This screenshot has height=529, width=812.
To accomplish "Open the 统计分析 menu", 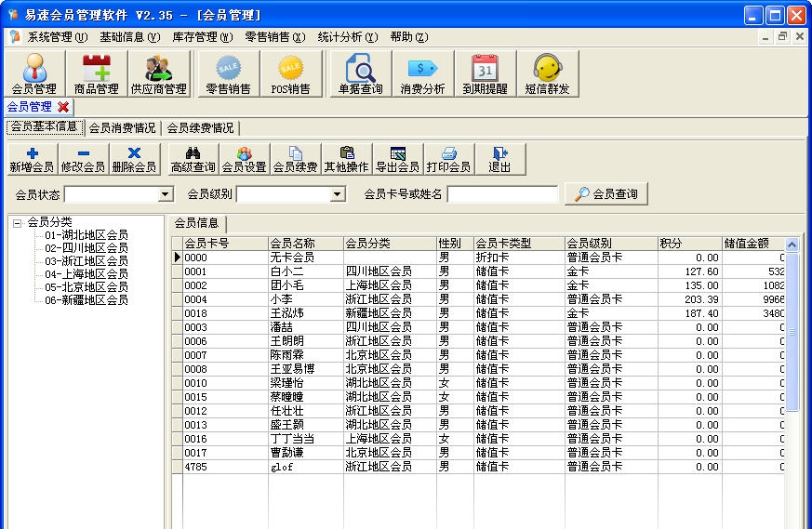I will (x=347, y=37).
